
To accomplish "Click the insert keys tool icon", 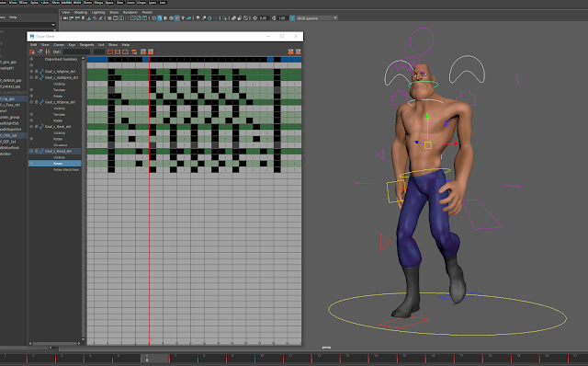I will coord(40,51).
